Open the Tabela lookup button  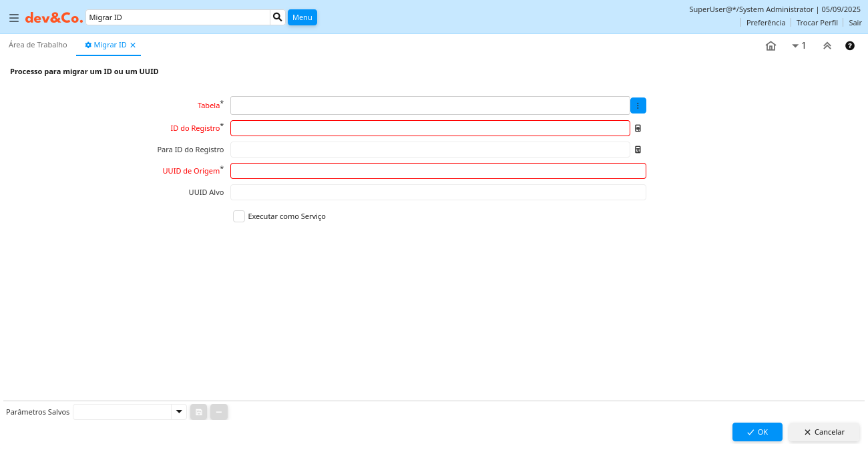tap(638, 105)
